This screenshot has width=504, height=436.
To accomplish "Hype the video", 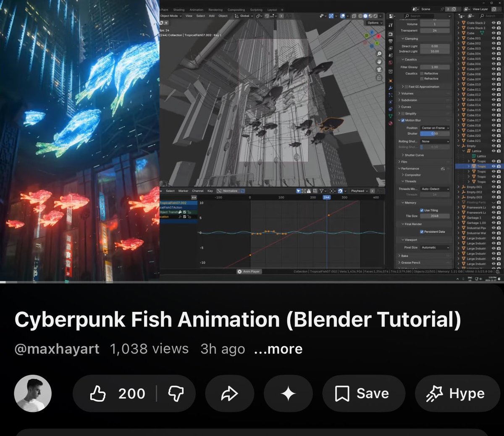I will pyautogui.click(x=457, y=394).
